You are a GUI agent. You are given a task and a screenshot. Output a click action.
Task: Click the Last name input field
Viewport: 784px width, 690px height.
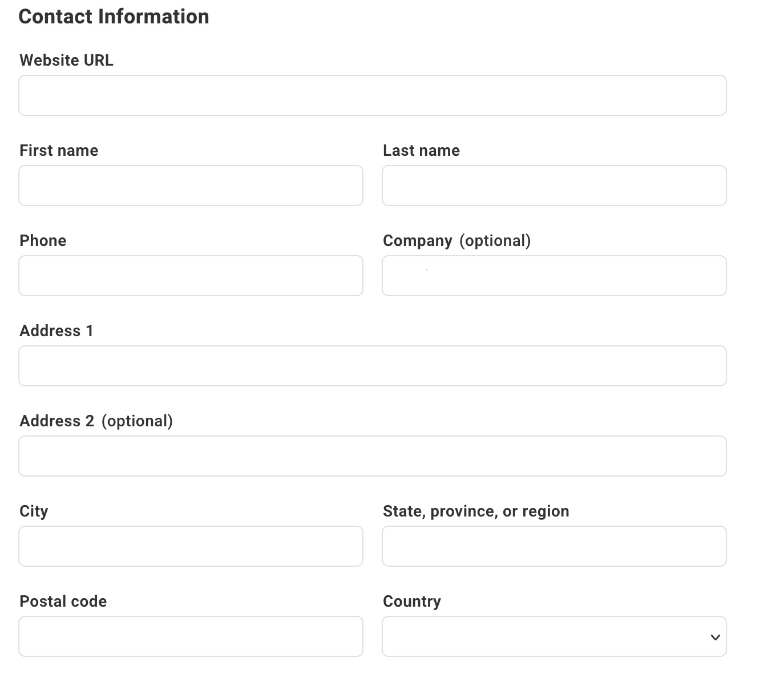(553, 185)
